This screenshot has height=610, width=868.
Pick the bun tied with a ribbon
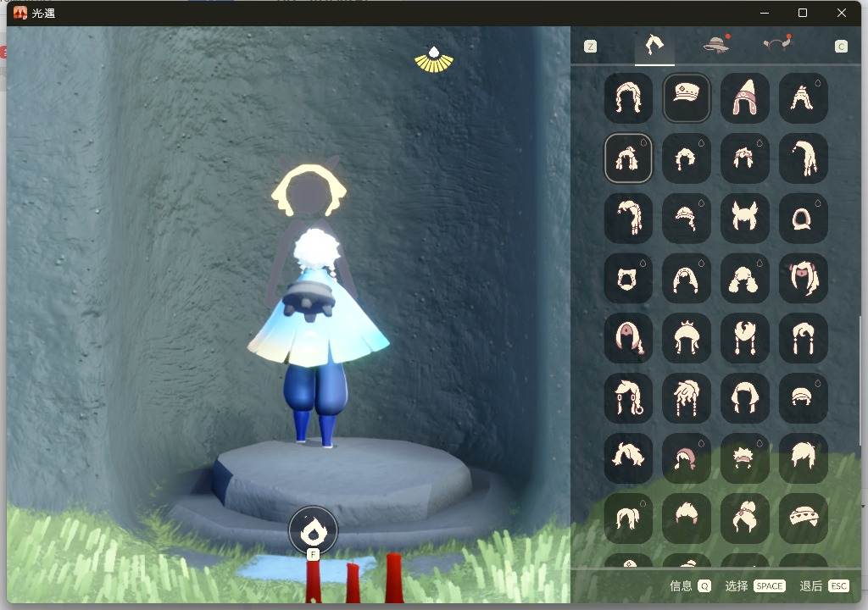pos(744,518)
